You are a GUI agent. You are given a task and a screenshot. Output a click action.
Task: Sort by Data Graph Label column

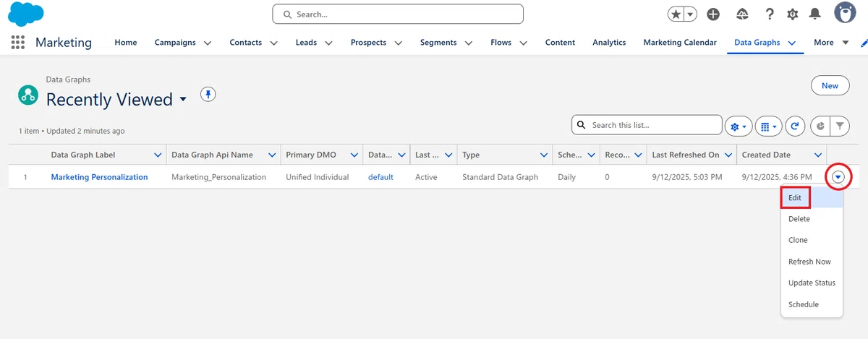tap(82, 155)
